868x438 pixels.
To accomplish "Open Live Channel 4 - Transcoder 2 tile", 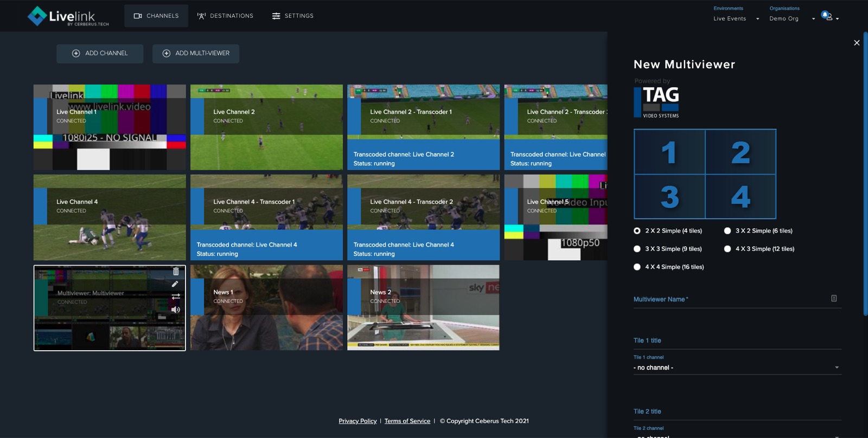I will pyautogui.click(x=423, y=217).
